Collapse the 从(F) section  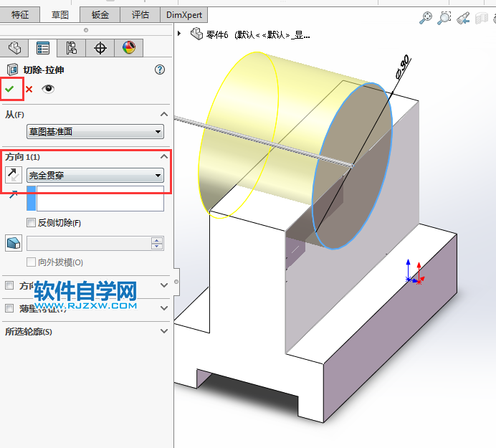164,114
